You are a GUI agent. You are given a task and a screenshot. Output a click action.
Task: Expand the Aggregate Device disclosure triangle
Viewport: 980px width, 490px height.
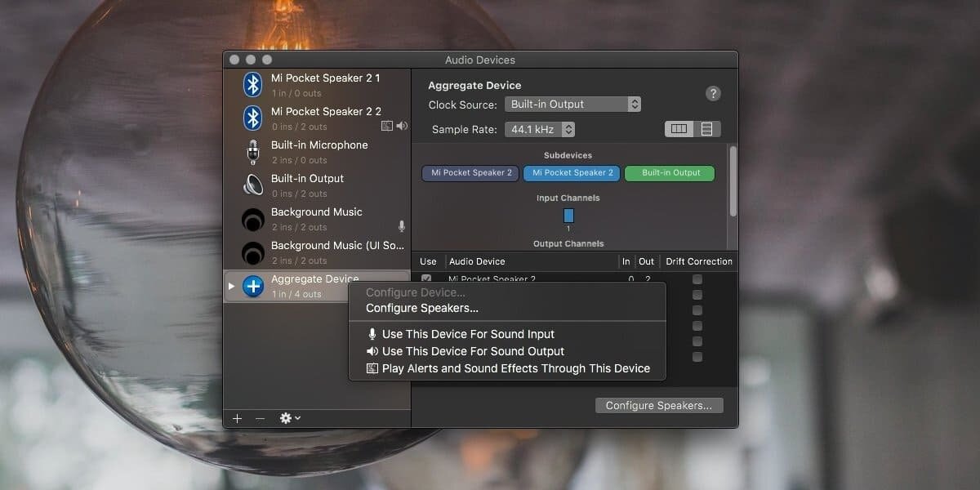231,286
